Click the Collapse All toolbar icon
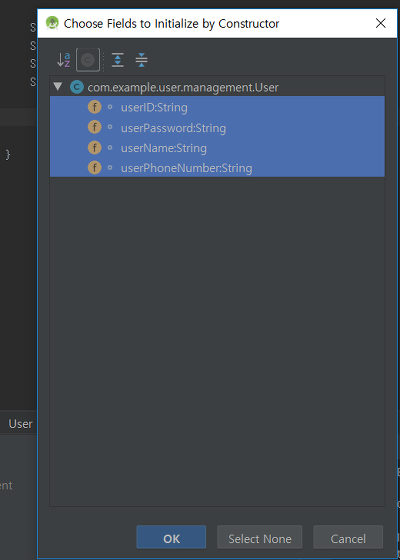This screenshot has width=400, height=560. tap(141, 60)
